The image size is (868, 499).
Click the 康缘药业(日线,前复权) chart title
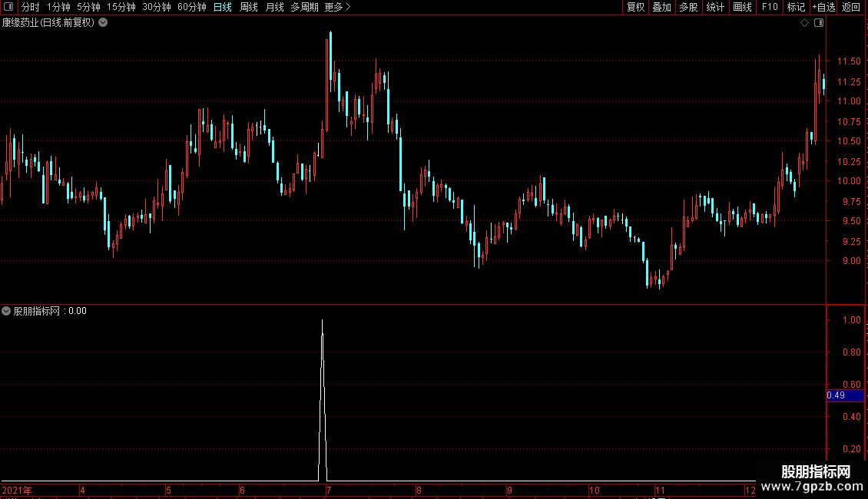48,23
